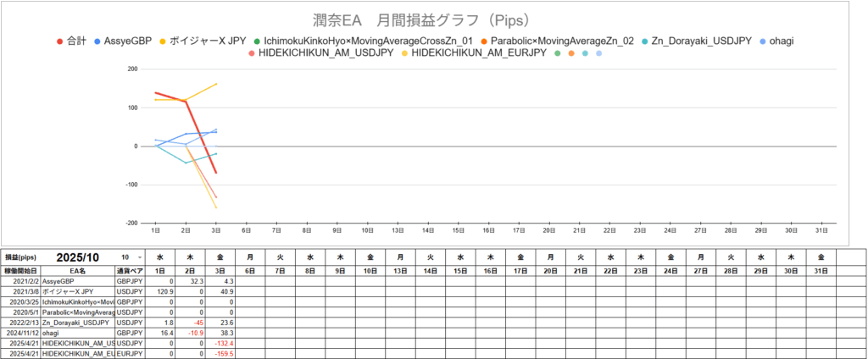Open the month dropdown arrow beside 10
The width and height of the screenshot is (868, 359).
click(x=139, y=257)
